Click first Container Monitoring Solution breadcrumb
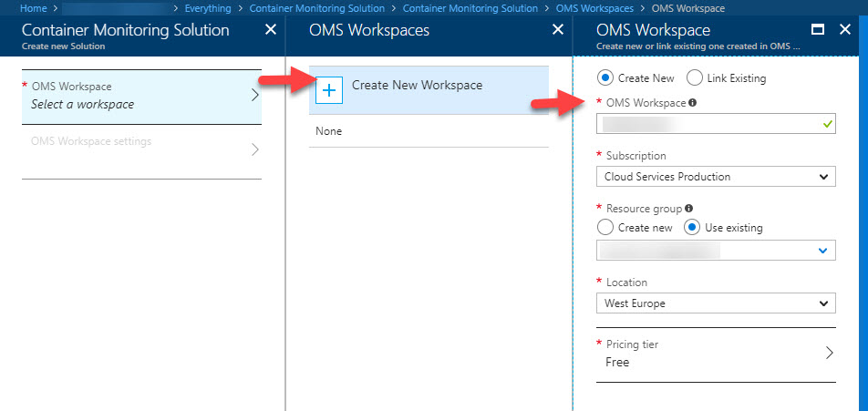 [316, 8]
